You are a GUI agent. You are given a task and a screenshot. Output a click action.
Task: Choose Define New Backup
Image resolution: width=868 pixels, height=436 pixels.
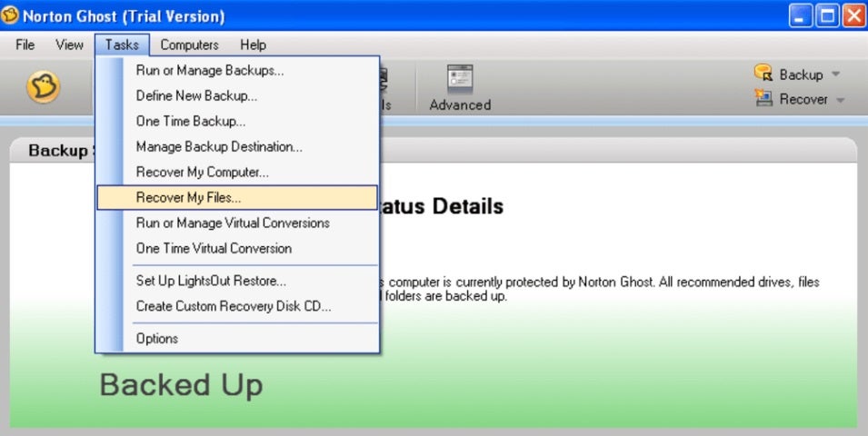[x=237, y=95]
